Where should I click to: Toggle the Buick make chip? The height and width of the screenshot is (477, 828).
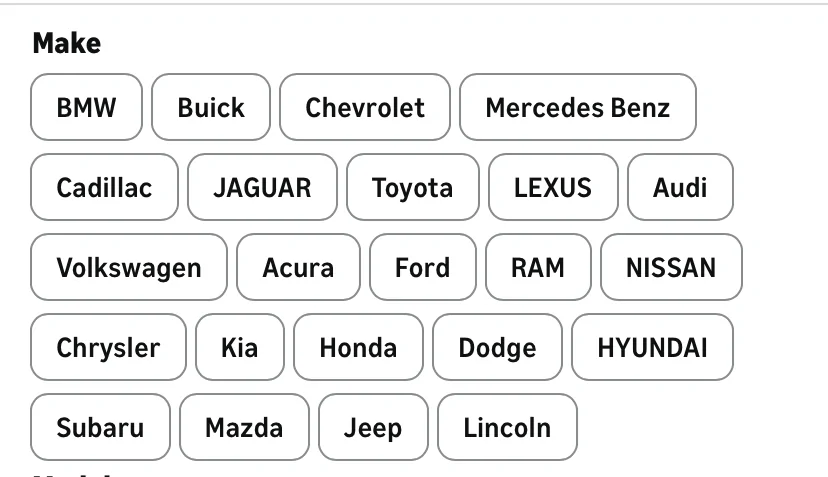click(x=211, y=108)
